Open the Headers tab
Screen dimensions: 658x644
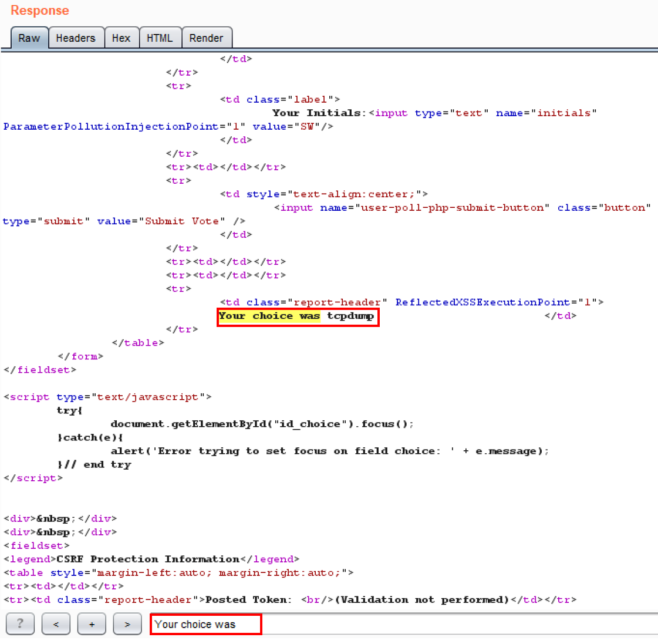(x=76, y=38)
